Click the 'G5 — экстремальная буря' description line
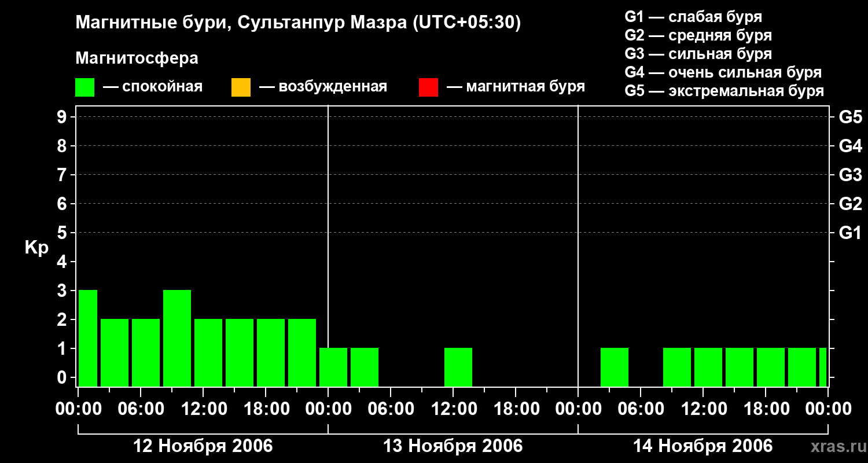The height and width of the screenshot is (463, 868). [724, 91]
